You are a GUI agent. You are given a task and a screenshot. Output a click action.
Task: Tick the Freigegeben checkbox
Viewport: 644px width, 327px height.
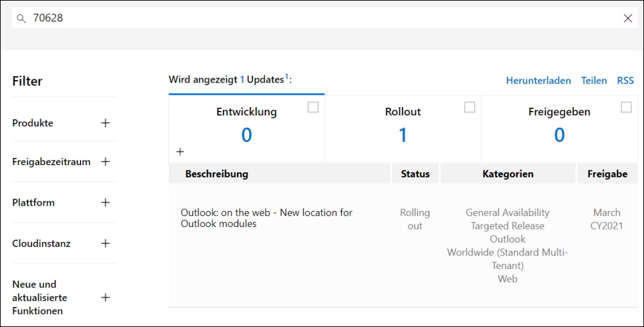pyautogui.click(x=626, y=107)
